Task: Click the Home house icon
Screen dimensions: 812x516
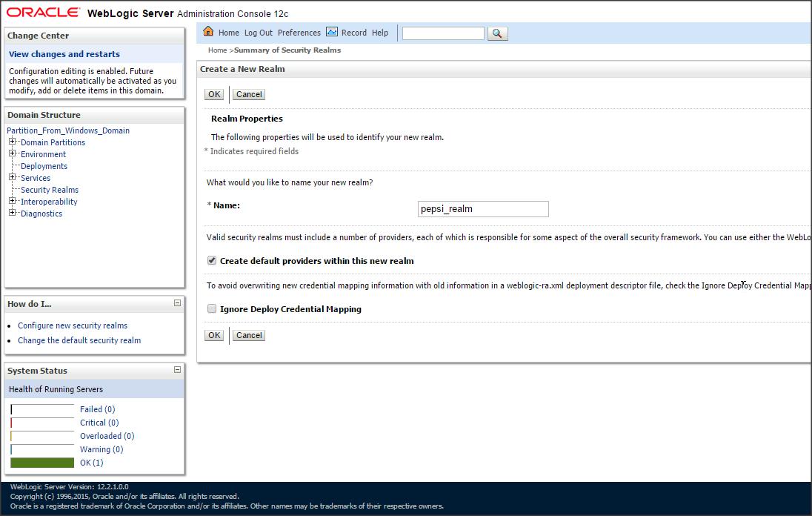Action: point(208,32)
